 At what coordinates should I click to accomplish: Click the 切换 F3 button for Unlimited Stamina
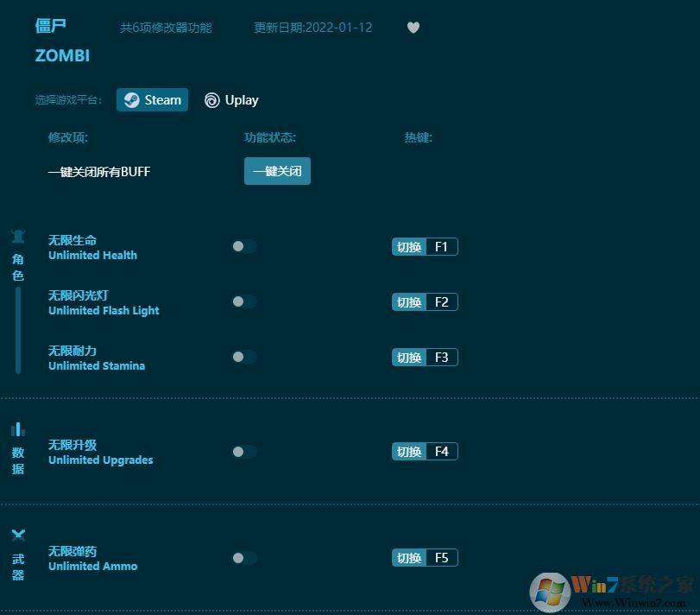pyautogui.click(x=424, y=357)
